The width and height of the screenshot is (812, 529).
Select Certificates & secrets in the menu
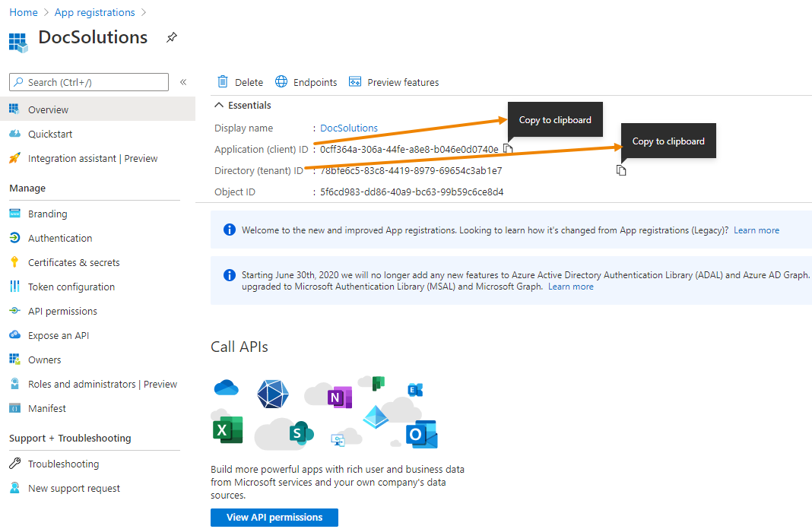74,262
